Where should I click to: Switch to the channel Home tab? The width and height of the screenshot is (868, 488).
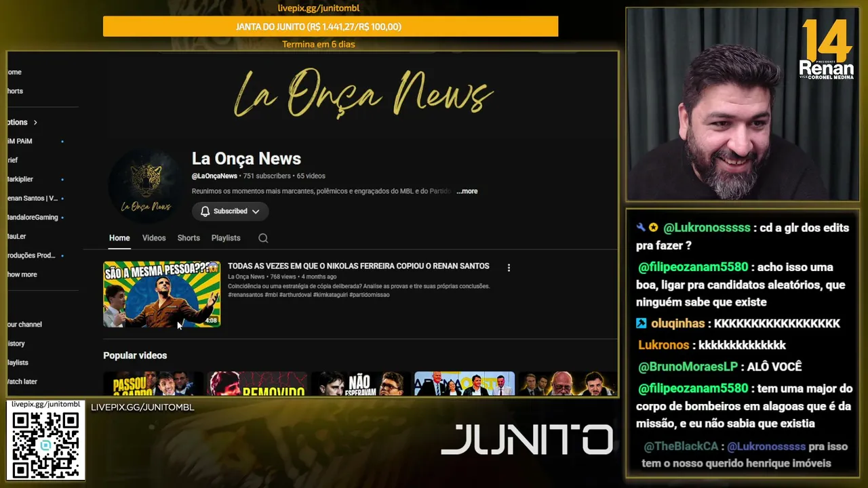pyautogui.click(x=119, y=238)
